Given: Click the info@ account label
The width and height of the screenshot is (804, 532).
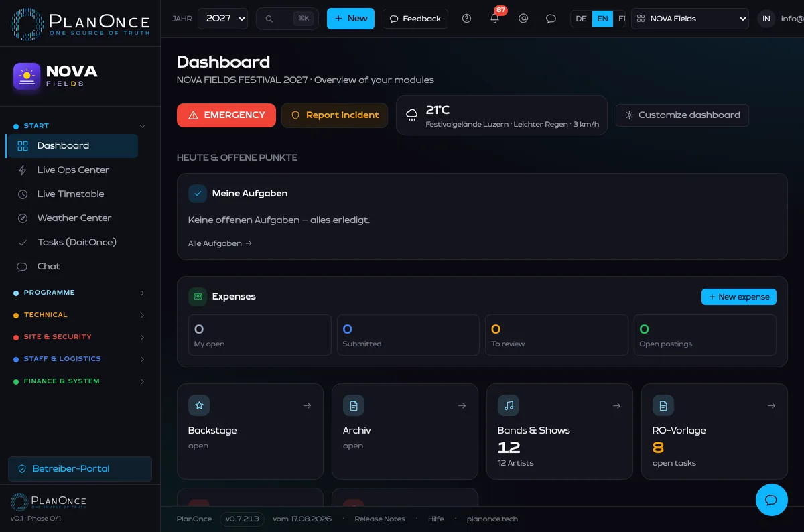Looking at the screenshot, I should tap(792, 19).
